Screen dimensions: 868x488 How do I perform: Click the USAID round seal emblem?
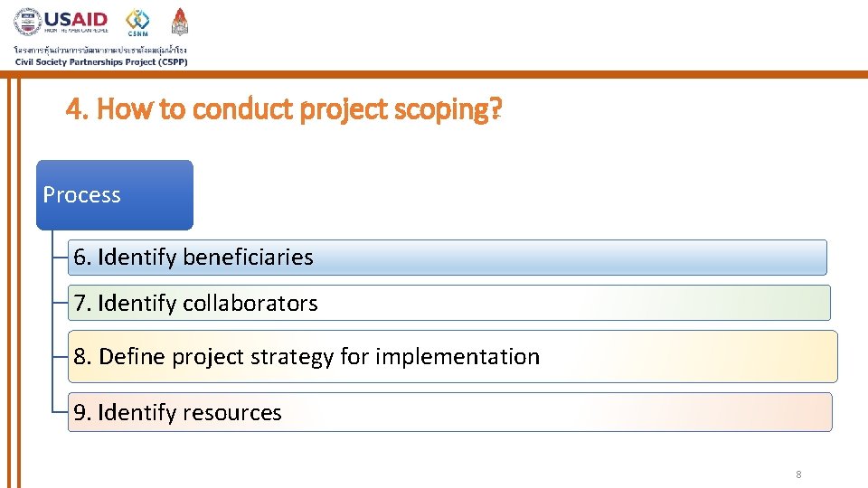click(x=28, y=22)
